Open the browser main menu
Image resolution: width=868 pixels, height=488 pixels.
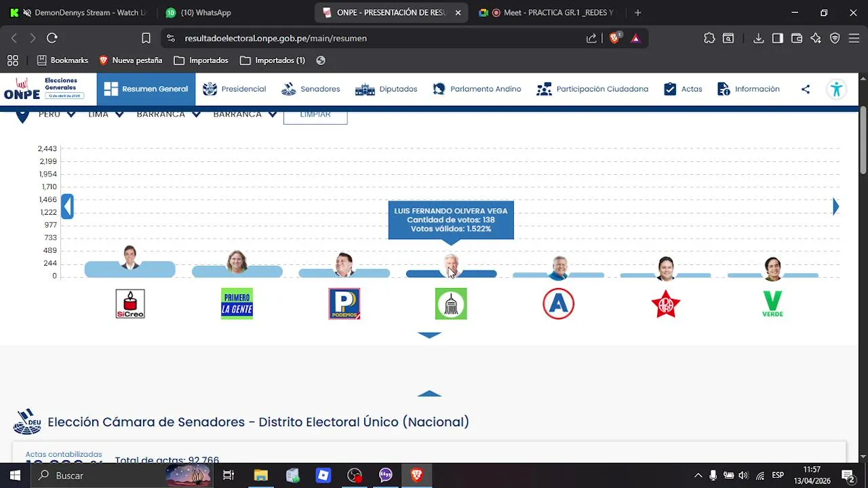coord(854,39)
